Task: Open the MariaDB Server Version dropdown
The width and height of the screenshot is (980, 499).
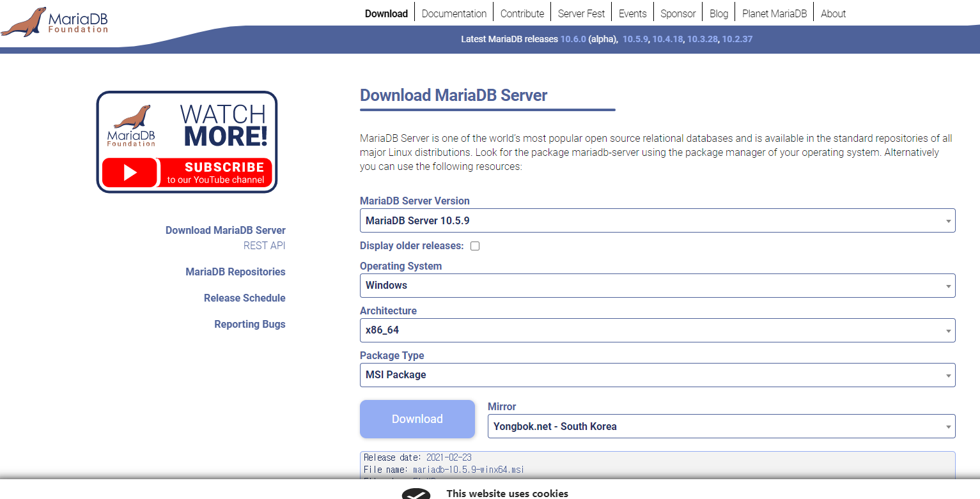Action: (x=657, y=220)
